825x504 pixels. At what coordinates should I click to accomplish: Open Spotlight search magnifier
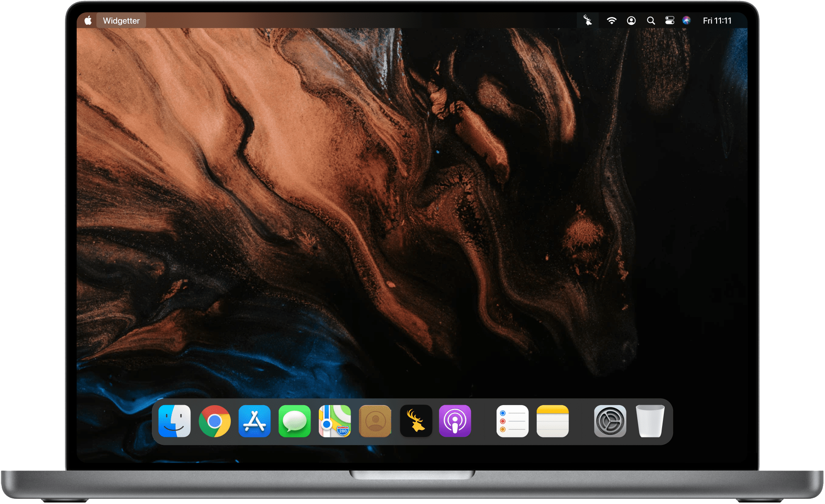coord(651,20)
